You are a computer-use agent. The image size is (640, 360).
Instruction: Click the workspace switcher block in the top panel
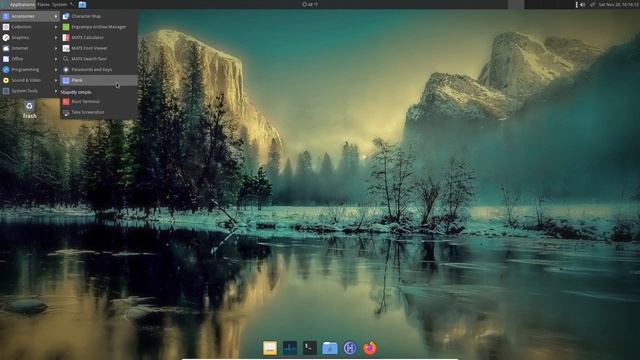516,4
